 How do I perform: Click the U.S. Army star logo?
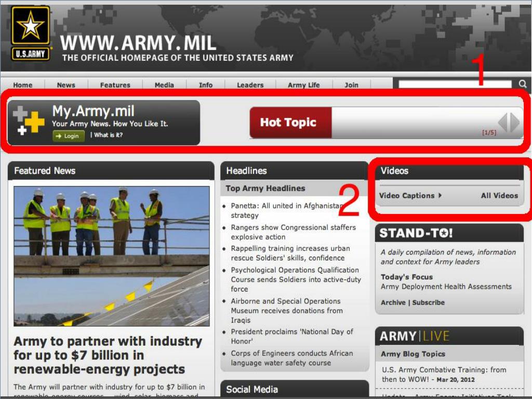(31, 33)
